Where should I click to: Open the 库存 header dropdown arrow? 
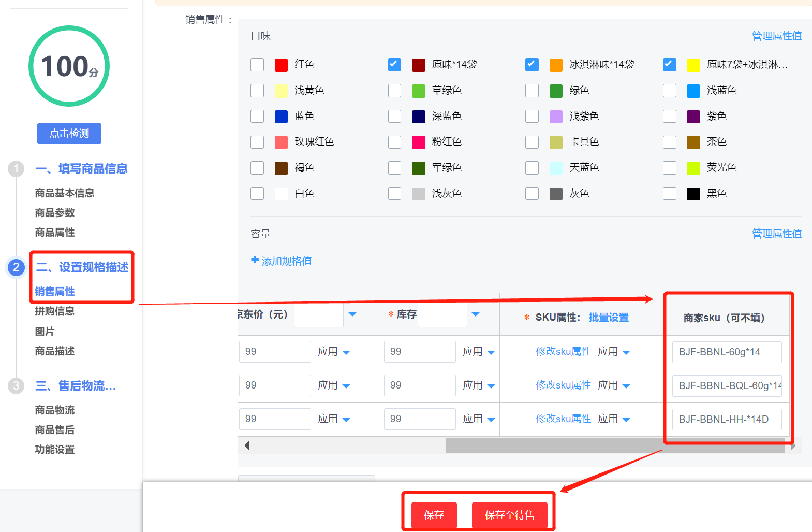click(476, 314)
